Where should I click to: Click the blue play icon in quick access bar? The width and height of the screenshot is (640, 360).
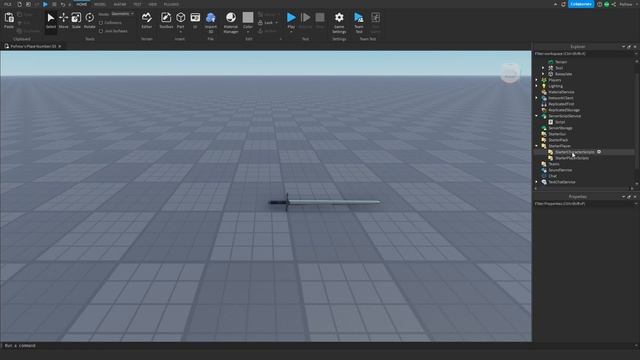pyautogui.click(x=45, y=4)
